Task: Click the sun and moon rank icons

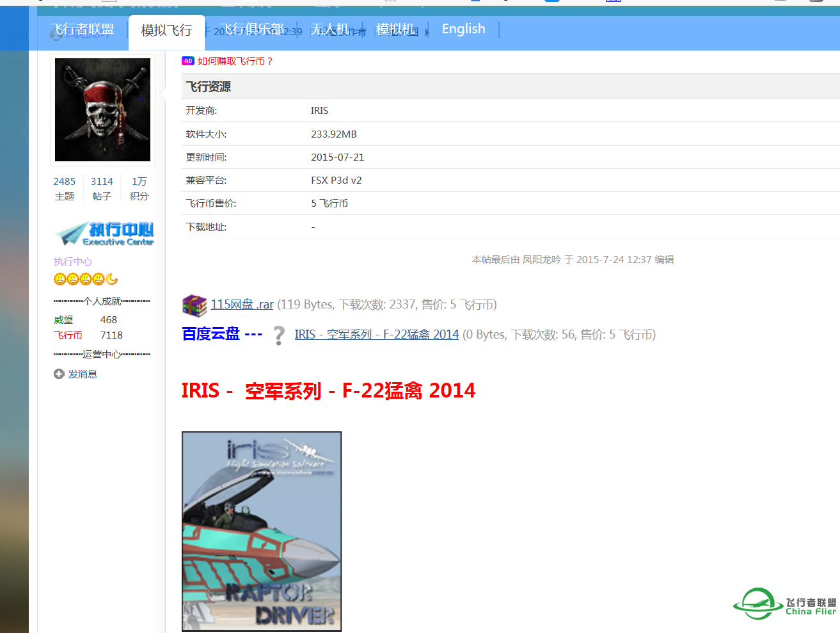Action: click(x=86, y=279)
